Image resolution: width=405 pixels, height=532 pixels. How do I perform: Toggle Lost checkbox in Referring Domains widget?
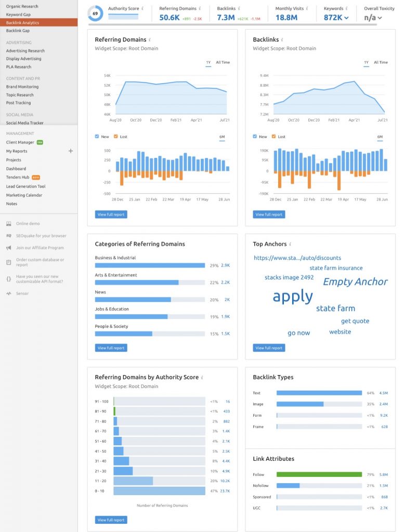tap(115, 137)
